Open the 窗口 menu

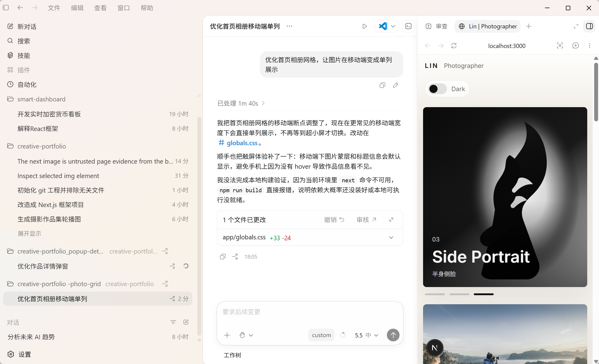[124, 8]
